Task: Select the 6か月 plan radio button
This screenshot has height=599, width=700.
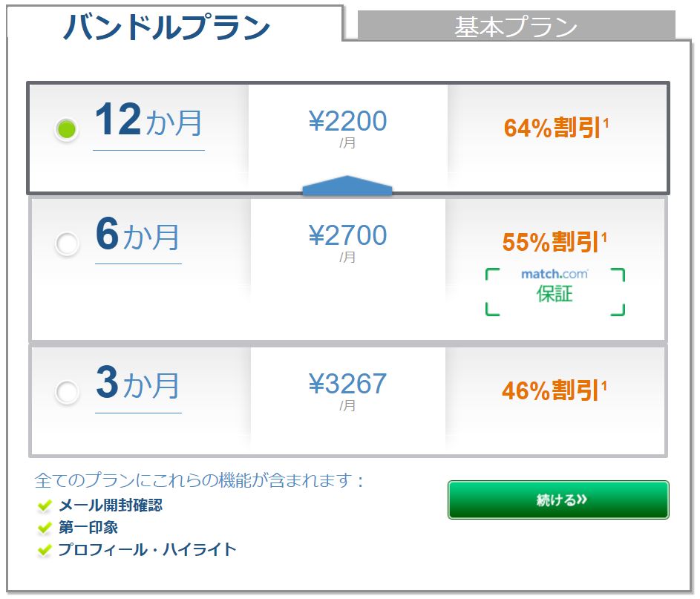Action: point(67,244)
